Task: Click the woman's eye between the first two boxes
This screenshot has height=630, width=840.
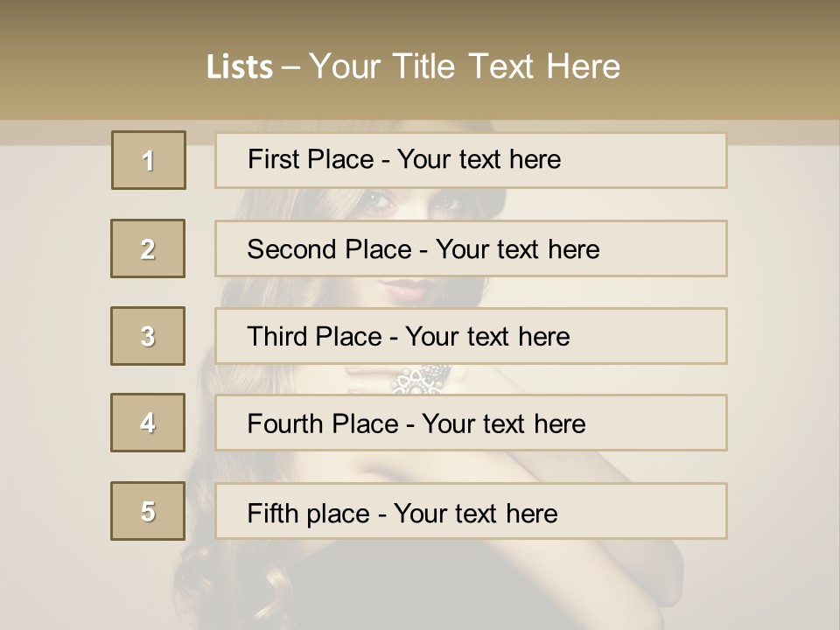Action: pos(378,203)
